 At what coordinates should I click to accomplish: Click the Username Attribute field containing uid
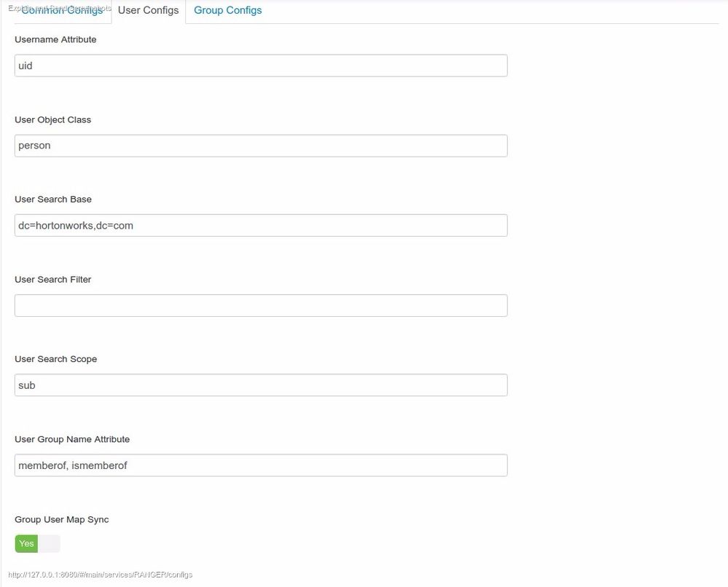click(261, 66)
